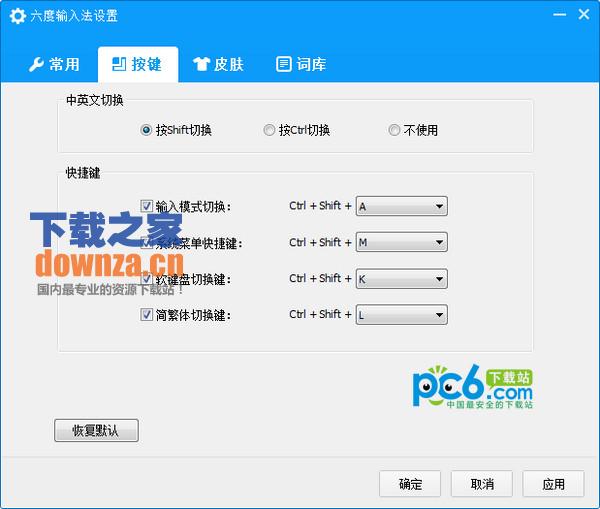
Task: Toggle 软键盘切换键 checkbox
Action: click(x=146, y=279)
